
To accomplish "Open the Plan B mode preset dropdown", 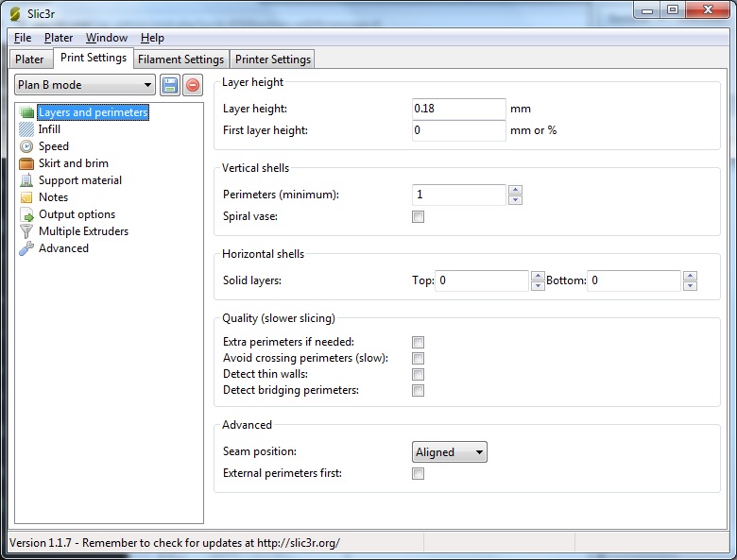I will (x=85, y=85).
